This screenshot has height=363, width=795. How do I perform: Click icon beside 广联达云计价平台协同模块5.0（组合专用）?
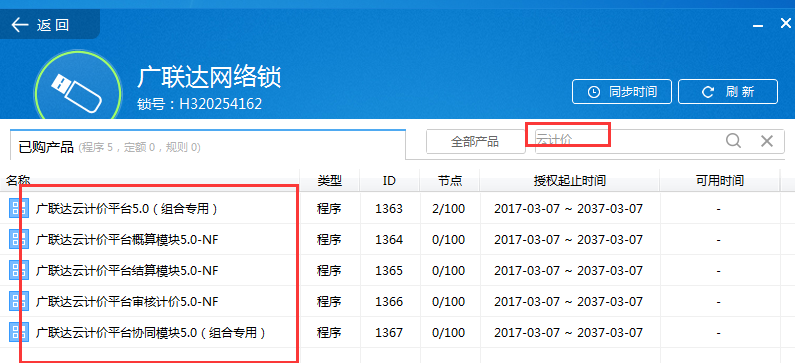click(19, 333)
